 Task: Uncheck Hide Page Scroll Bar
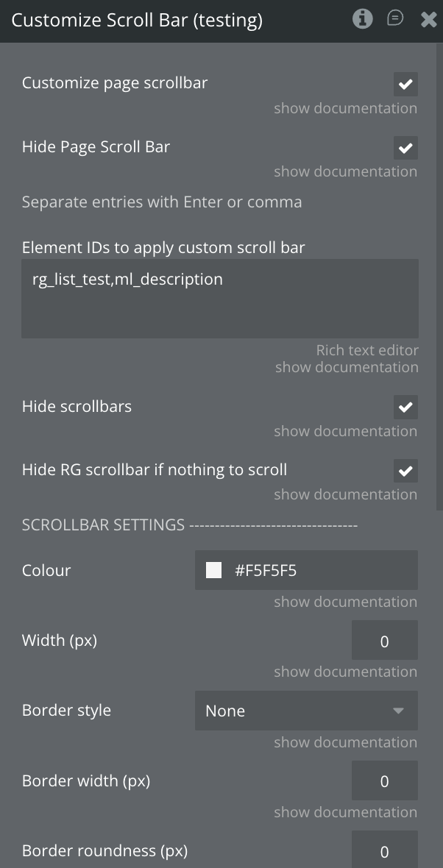click(405, 148)
